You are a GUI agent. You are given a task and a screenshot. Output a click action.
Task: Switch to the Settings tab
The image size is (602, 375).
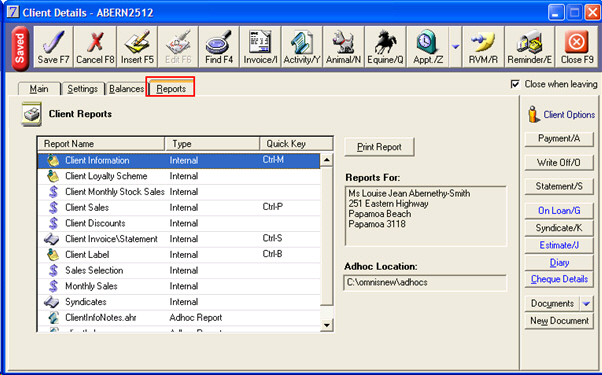point(83,89)
